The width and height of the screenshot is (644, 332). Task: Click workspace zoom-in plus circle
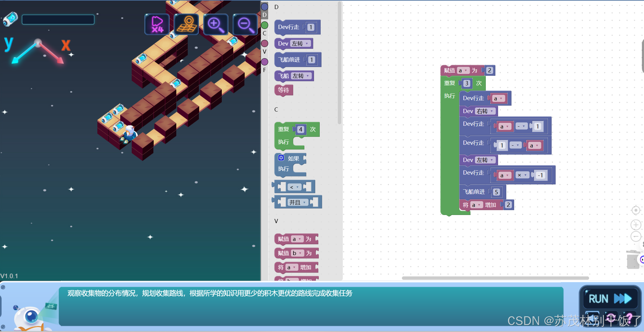(636, 225)
